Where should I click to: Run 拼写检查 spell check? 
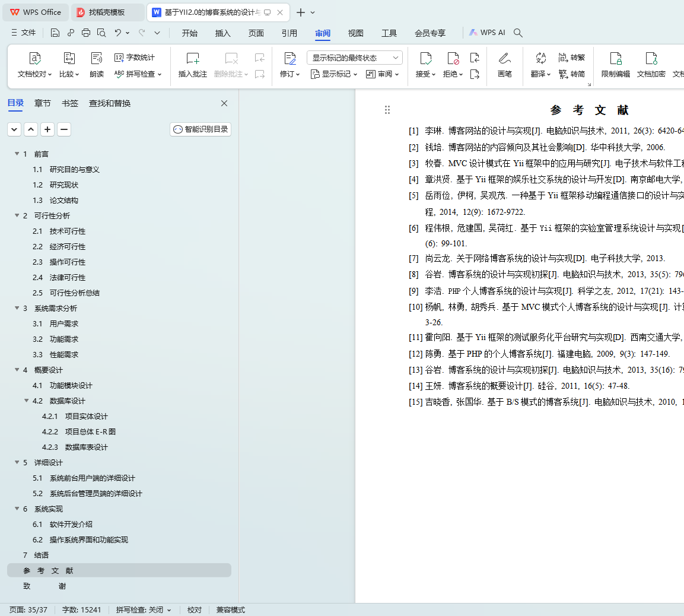(x=138, y=74)
